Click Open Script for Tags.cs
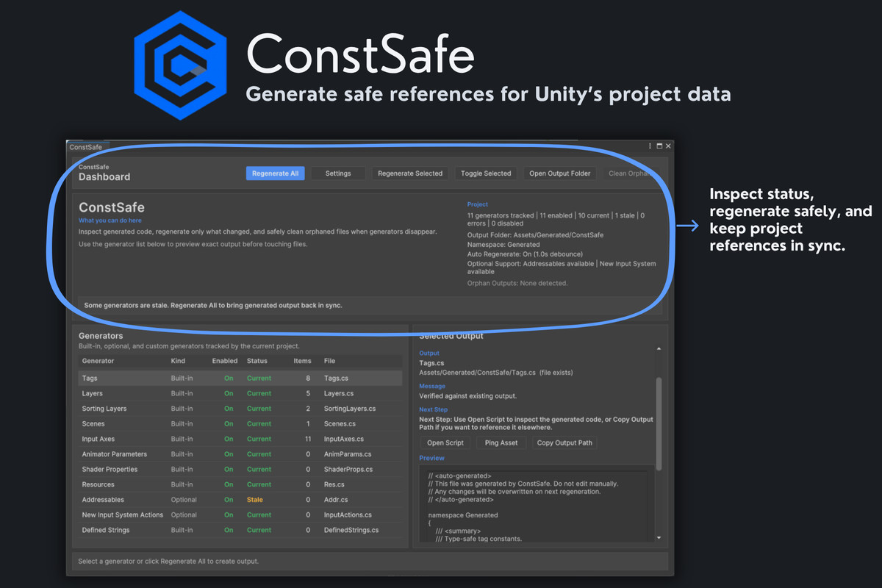The image size is (882, 588). 445,442
